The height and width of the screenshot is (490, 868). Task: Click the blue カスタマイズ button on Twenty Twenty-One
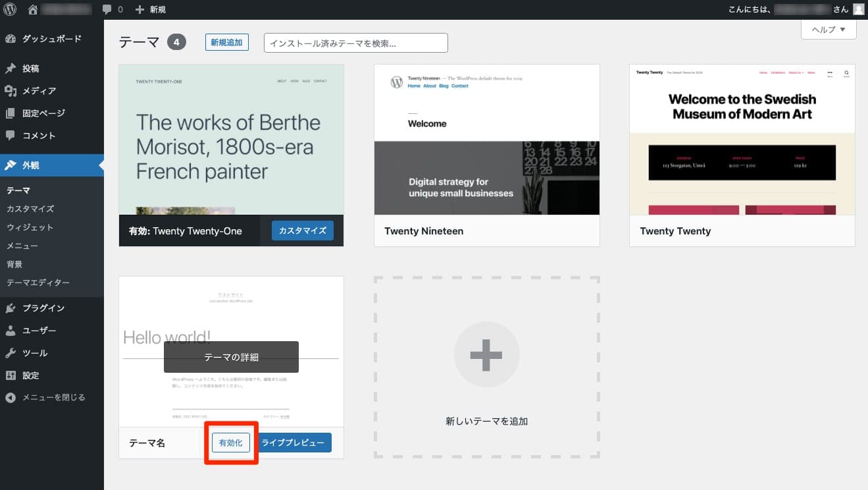[x=303, y=231]
